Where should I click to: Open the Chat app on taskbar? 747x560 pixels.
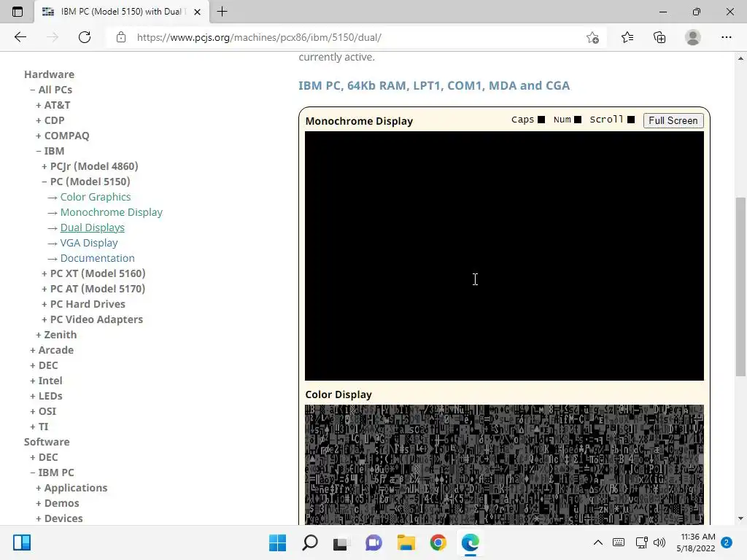click(x=373, y=542)
